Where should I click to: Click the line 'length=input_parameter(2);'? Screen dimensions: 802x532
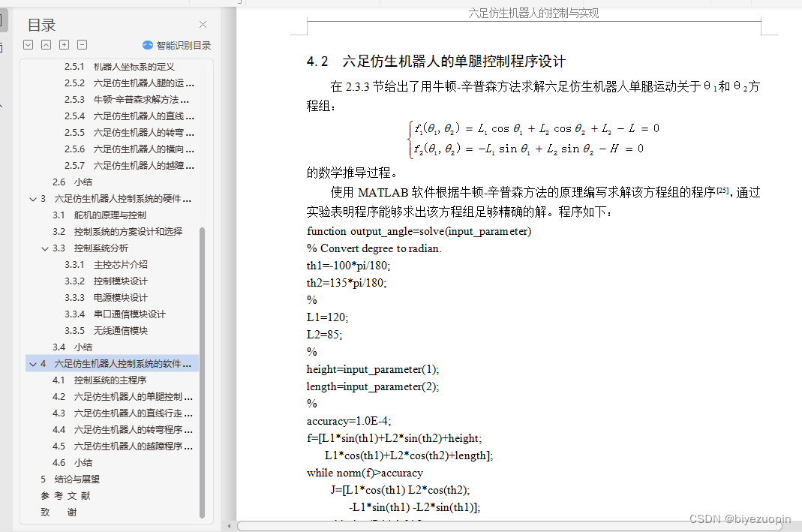[x=372, y=386]
